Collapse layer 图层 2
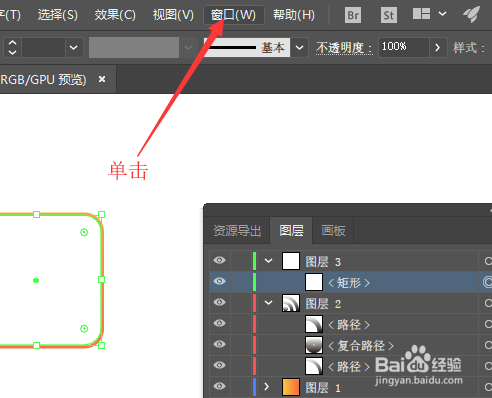Image resolution: width=492 pixels, height=398 pixels. point(268,303)
